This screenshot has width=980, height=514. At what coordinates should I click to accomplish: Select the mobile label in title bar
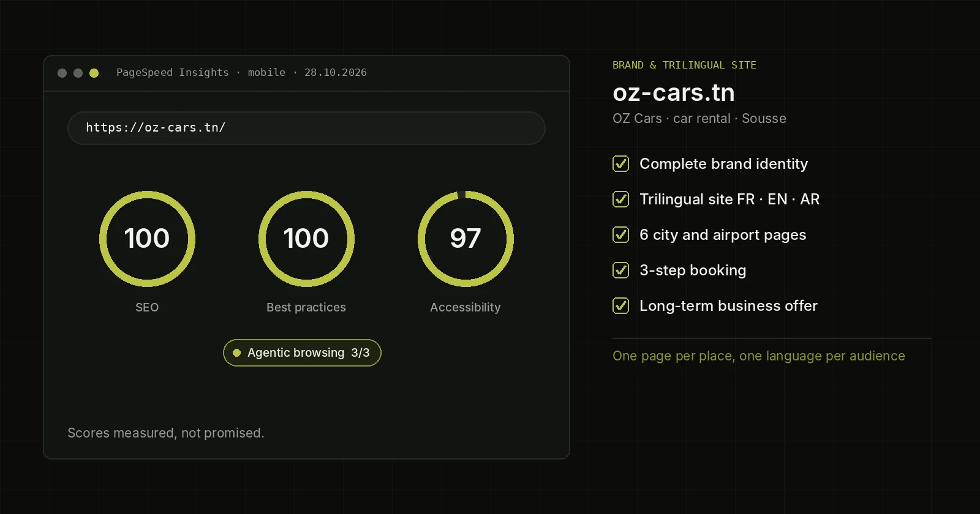[266, 72]
